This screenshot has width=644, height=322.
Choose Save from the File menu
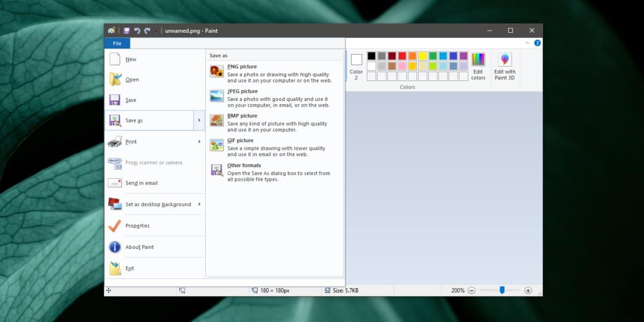(x=155, y=100)
